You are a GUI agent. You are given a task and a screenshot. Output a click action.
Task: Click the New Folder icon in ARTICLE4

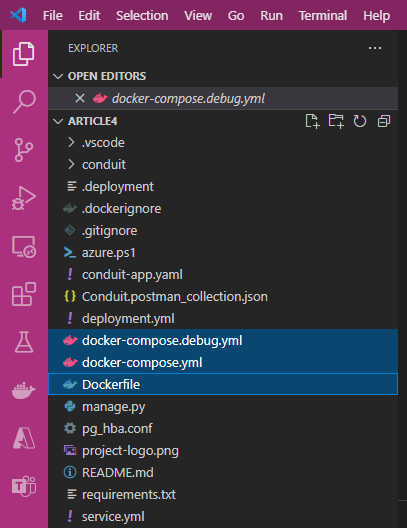click(336, 121)
